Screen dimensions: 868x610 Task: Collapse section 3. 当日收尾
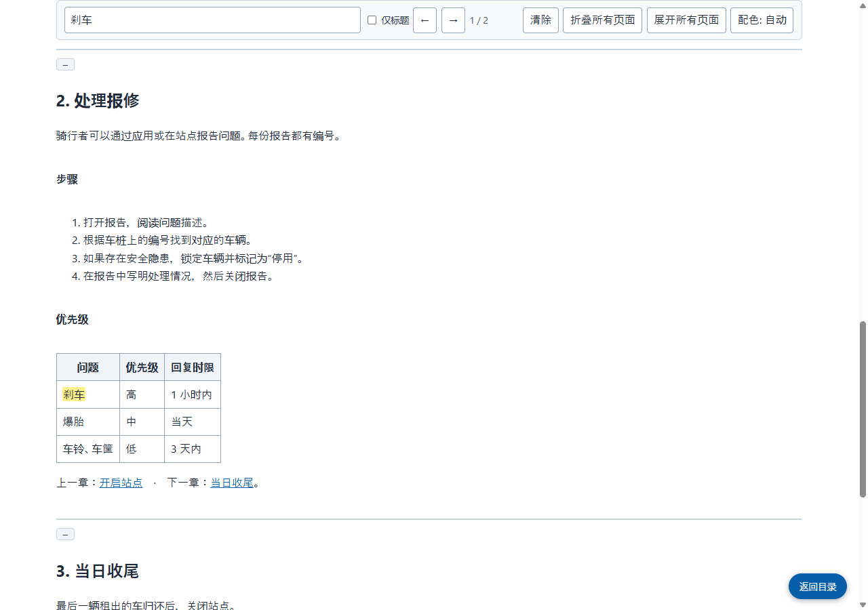pyautogui.click(x=65, y=534)
